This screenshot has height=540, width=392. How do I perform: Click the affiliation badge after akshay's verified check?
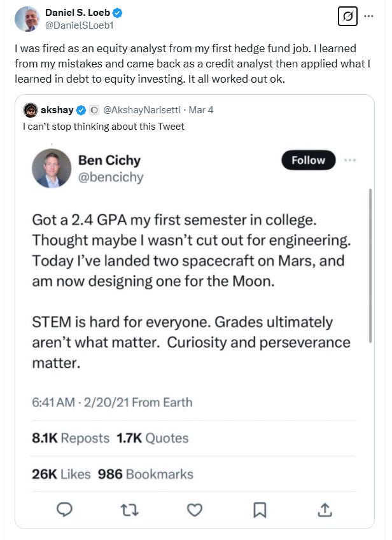94,110
